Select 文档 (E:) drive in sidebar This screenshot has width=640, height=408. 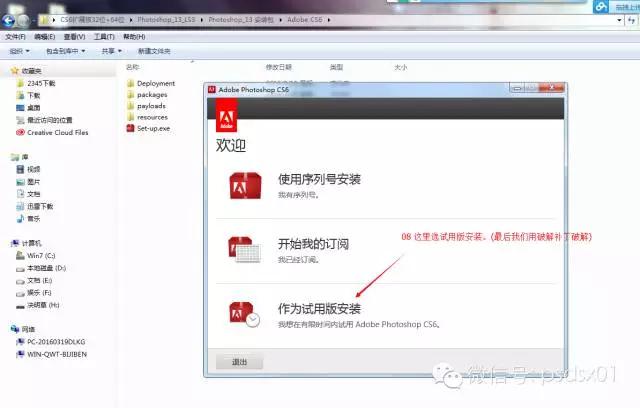coord(40,280)
